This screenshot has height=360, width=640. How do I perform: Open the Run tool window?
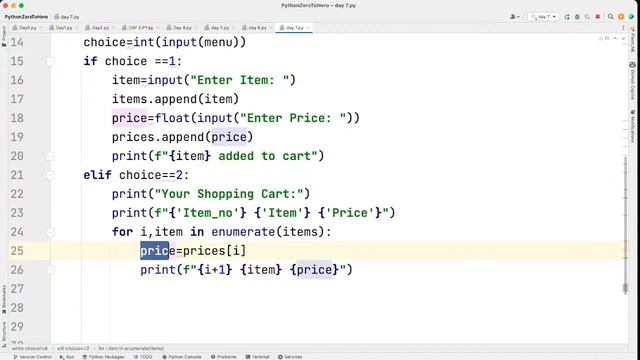point(67,357)
